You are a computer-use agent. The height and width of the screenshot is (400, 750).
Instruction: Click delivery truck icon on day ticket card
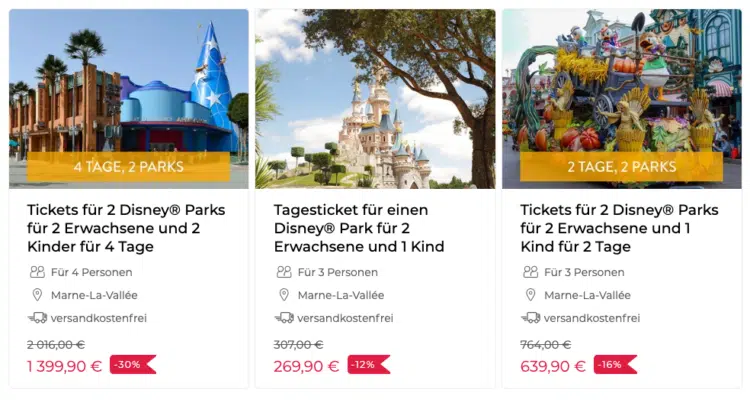(x=284, y=318)
